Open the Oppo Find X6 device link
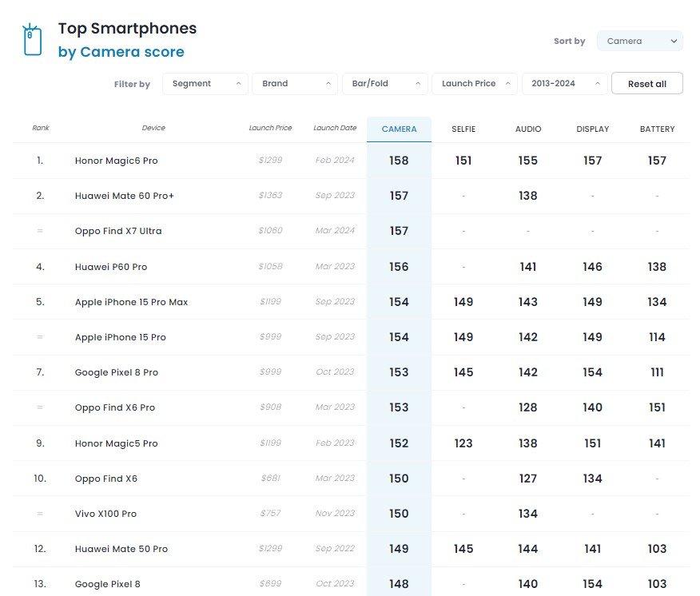Screen dimensions: 700x596 point(105,479)
